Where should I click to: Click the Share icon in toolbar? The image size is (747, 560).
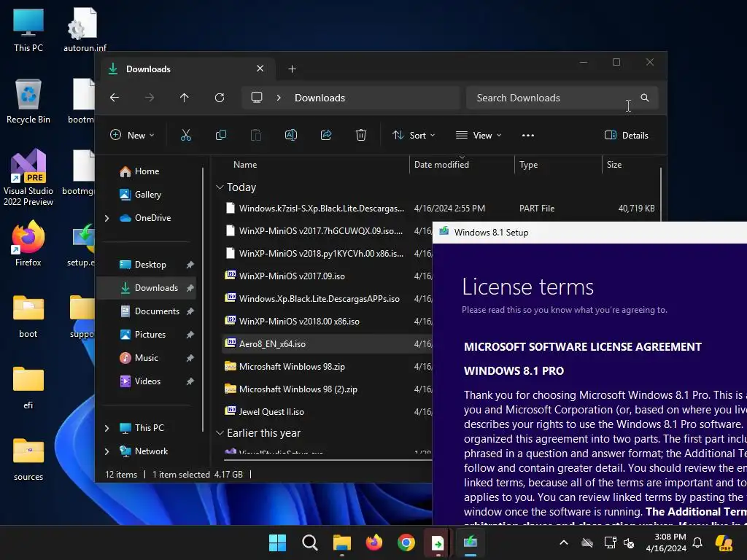pos(326,135)
